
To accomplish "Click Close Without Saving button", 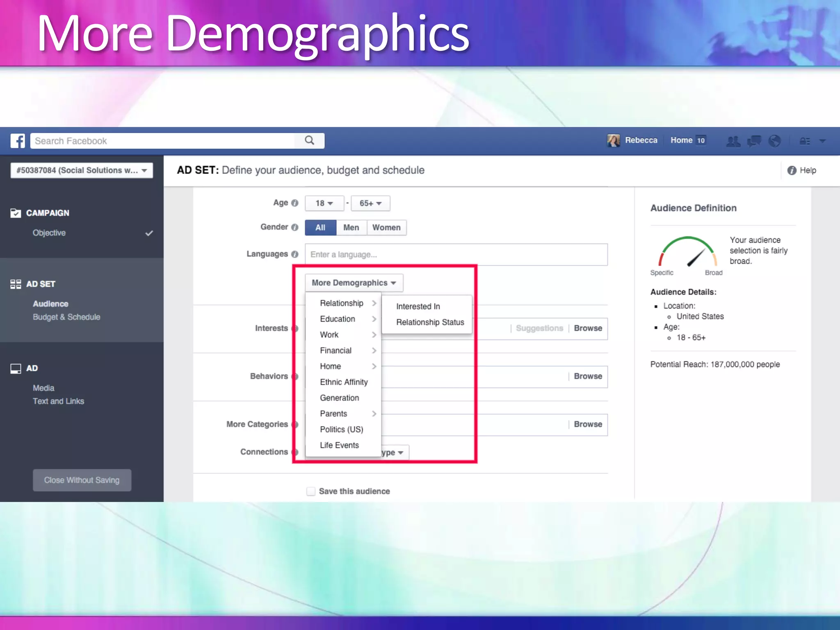I will tap(82, 480).
